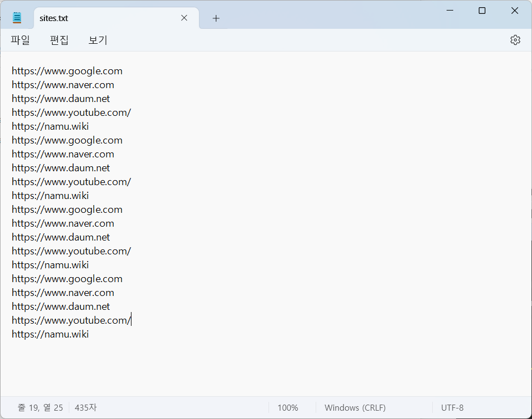The height and width of the screenshot is (419, 532).
Task: Select the sites.txt tab
Action: click(x=116, y=18)
